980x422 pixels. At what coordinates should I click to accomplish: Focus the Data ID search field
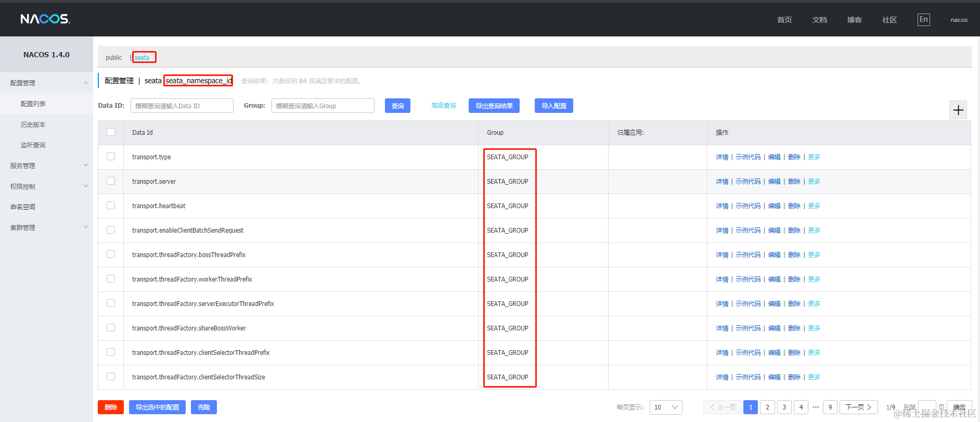coord(182,106)
